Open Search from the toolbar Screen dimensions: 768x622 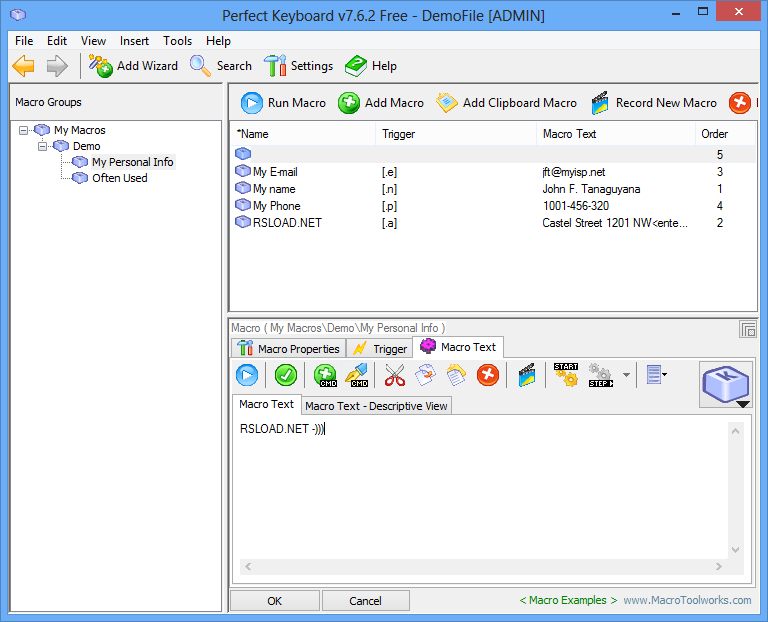(220, 66)
